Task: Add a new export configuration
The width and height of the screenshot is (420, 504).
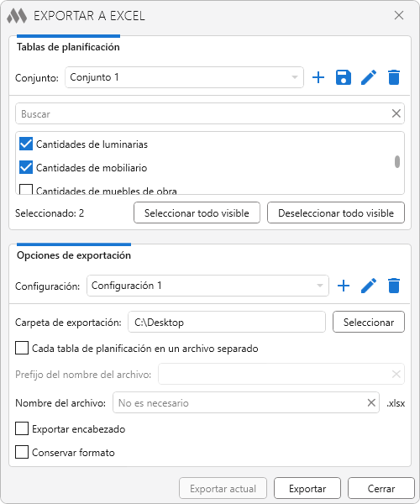Action: (344, 286)
